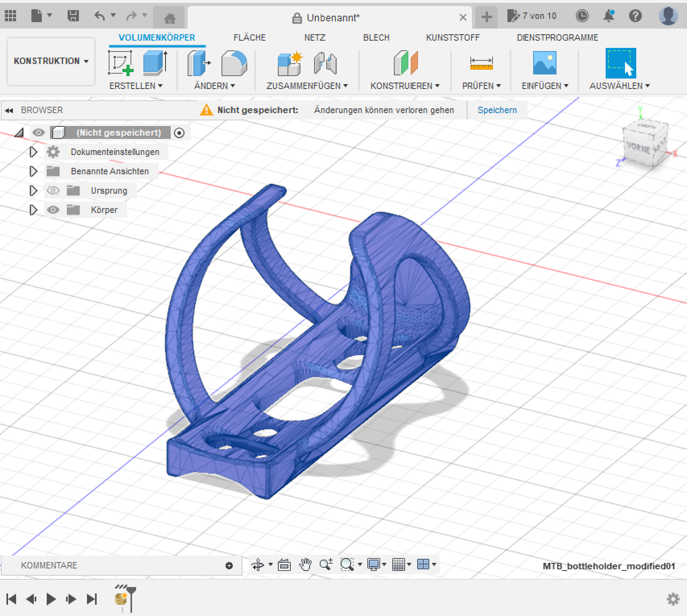687x616 pixels.
Task: Switch to the FLÄCHE tab
Action: pos(249,37)
